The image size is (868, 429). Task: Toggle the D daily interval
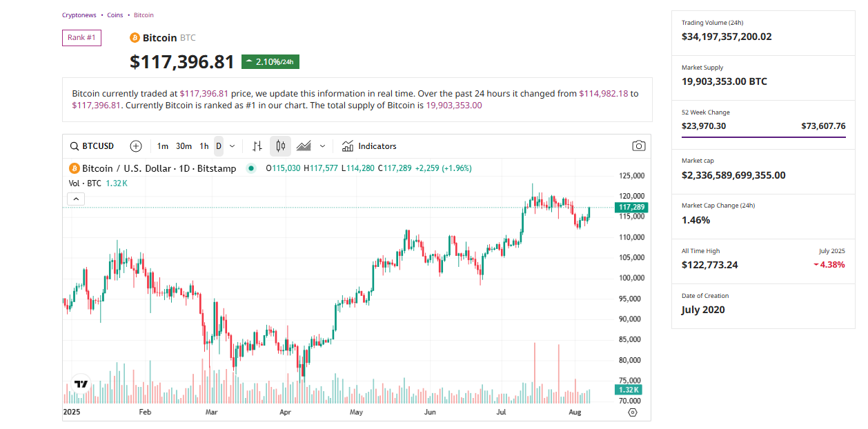click(x=218, y=146)
